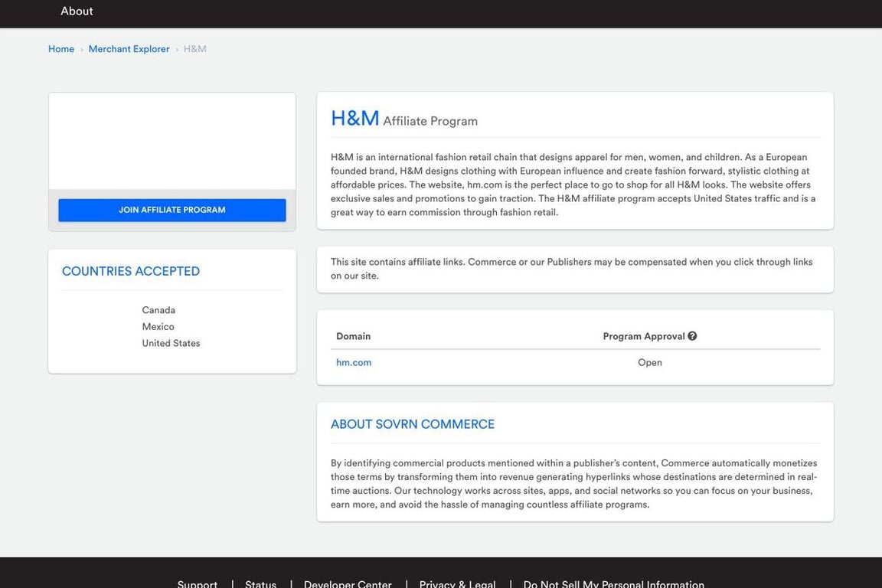This screenshot has width=882, height=588.
Task: Click the About Sovrn Commerce heading
Action: click(413, 424)
